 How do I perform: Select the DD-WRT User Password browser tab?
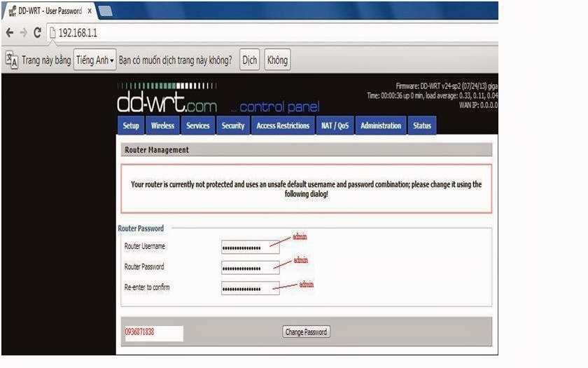pyautogui.click(x=50, y=11)
